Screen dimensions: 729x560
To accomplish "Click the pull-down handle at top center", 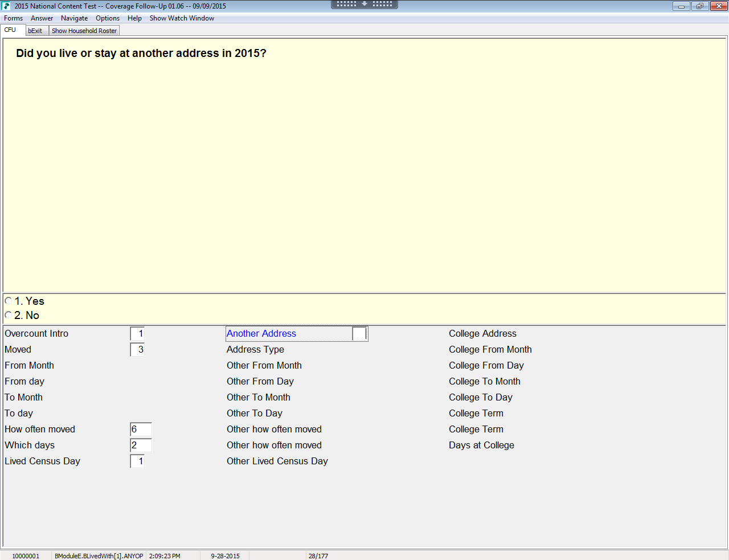I will click(x=364, y=4).
